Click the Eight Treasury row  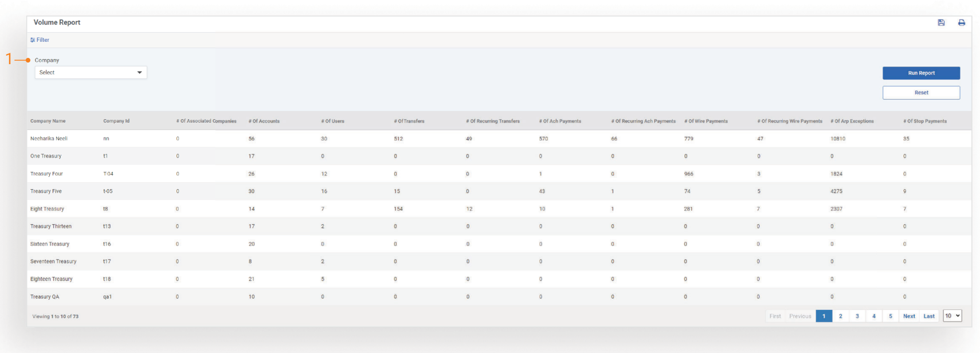click(48, 209)
